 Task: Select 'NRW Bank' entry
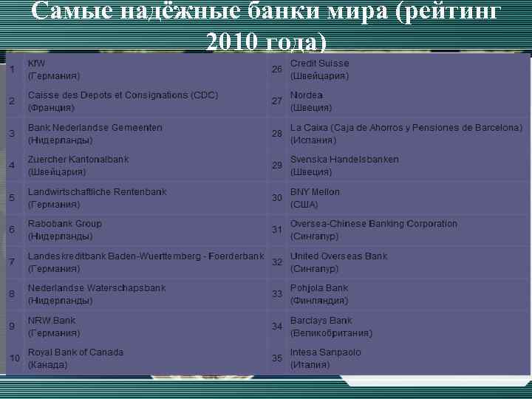[52, 320]
